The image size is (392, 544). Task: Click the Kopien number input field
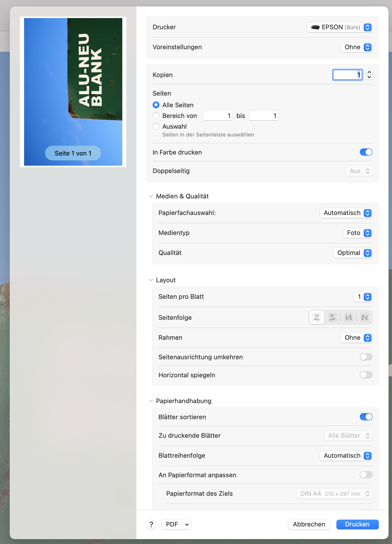(x=347, y=75)
